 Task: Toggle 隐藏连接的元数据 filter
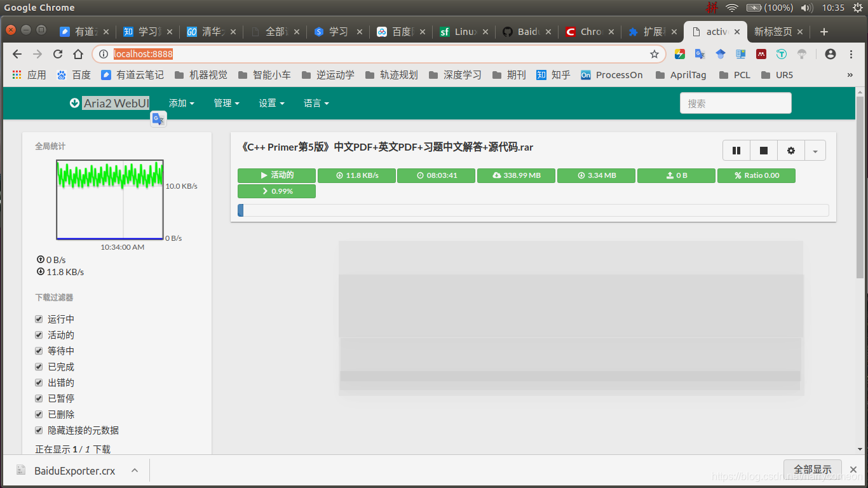[39, 430]
